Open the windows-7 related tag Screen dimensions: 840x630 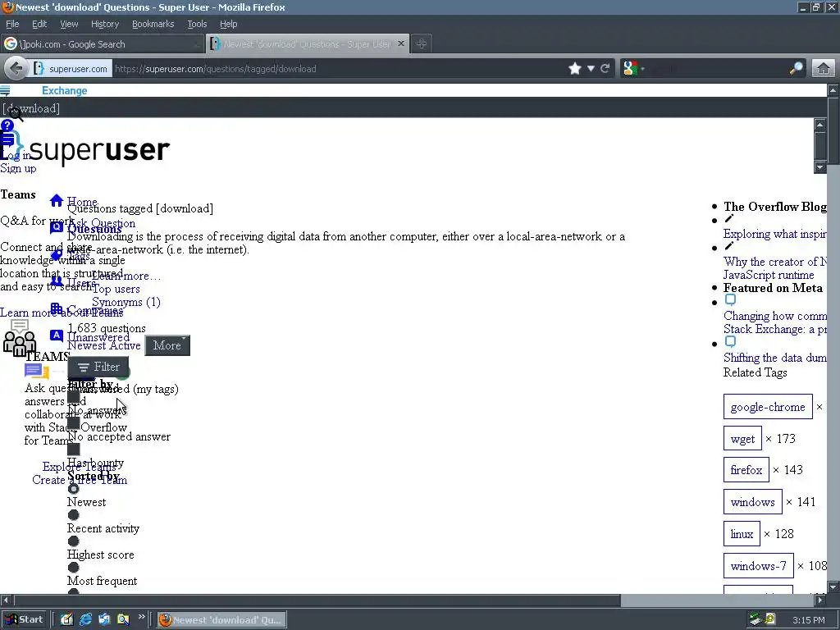click(759, 566)
